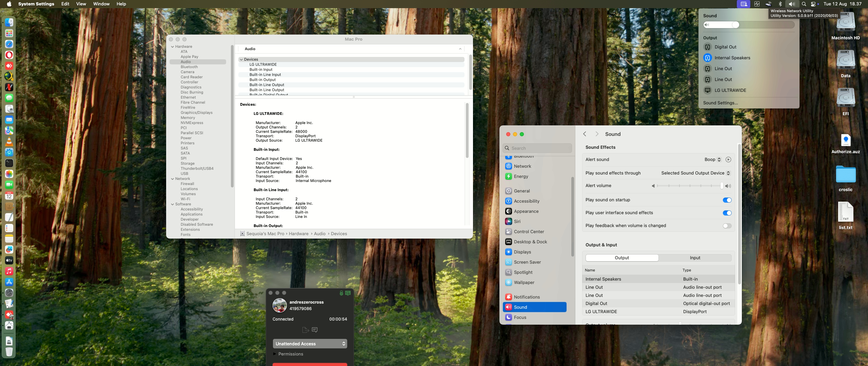Open Displays in System Settings sidebar
The width and height of the screenshot is (868, 366).
(535, 252)
